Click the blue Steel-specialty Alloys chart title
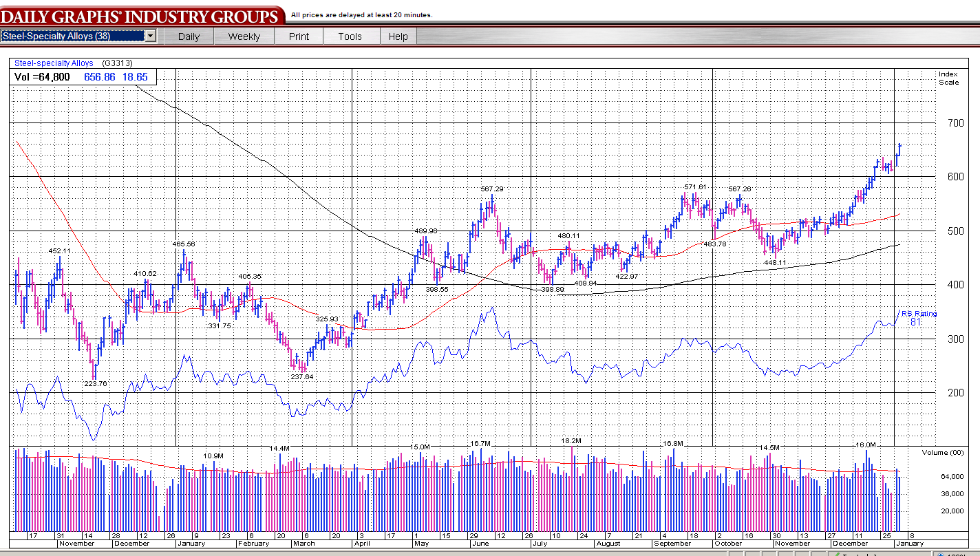 click(x=54, y=63)
